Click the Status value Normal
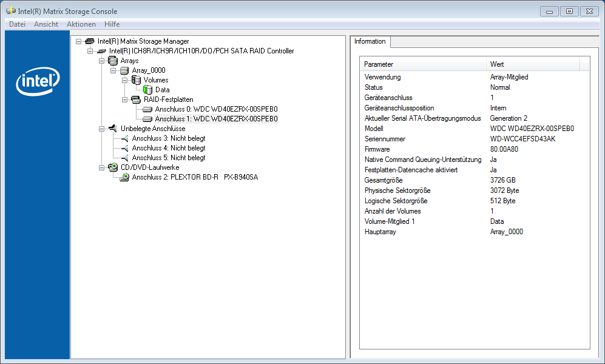This screenshot has width=605, height=364. 500,87
